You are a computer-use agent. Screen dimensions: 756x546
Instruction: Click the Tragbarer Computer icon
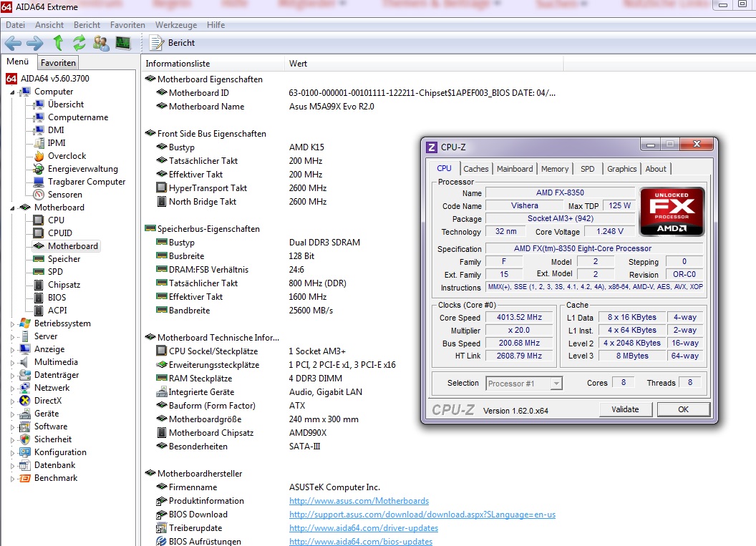point(39,182)
